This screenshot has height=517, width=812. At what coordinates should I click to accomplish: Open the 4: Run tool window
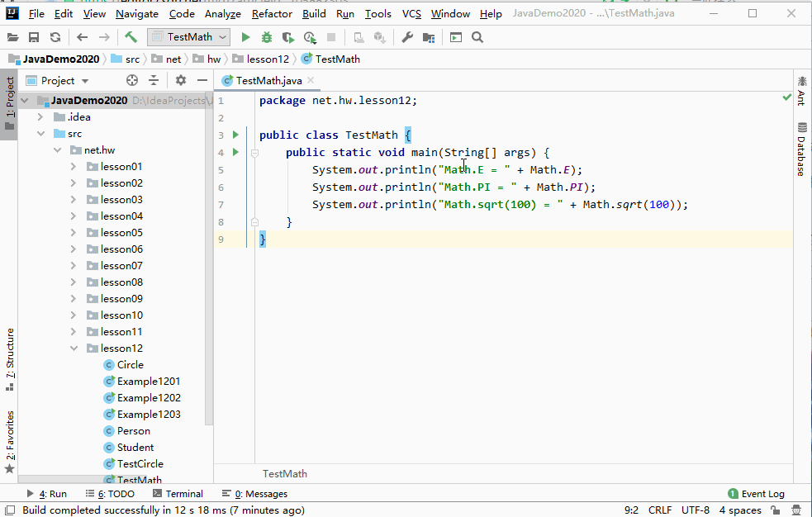click(46, 494)
